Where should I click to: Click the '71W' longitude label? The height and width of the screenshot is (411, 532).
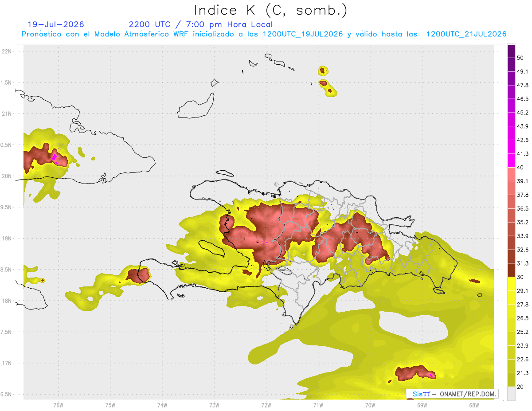(318, 405)
